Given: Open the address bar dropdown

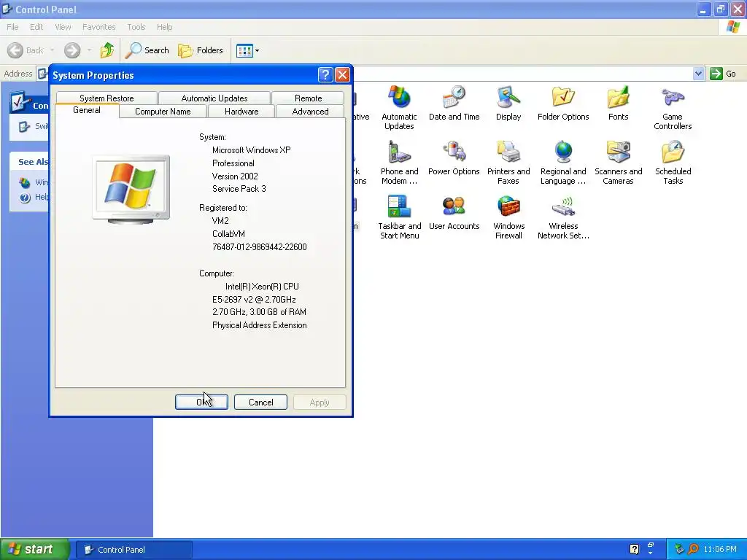Looking at the screenshot, I should coord(698,74).
